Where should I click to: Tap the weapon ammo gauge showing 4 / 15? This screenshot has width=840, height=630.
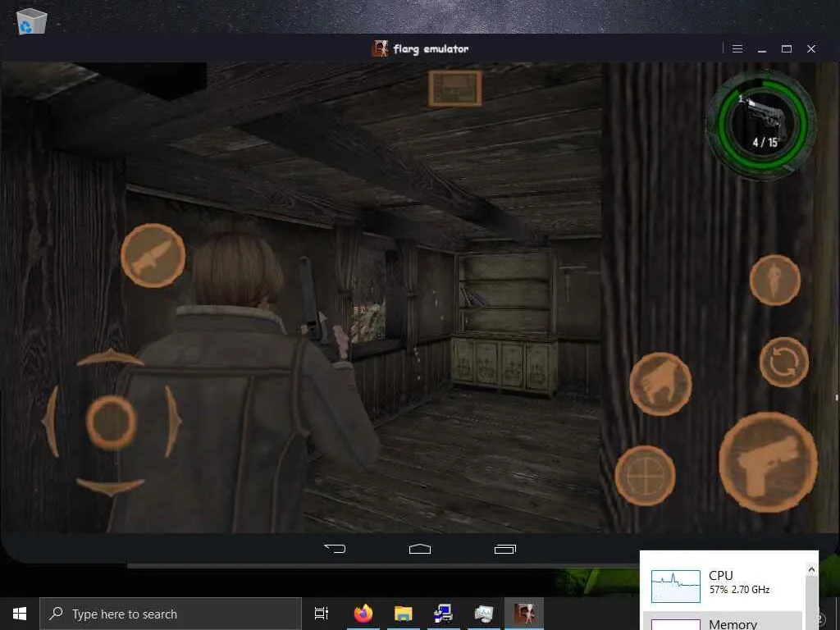click(761, 126)
